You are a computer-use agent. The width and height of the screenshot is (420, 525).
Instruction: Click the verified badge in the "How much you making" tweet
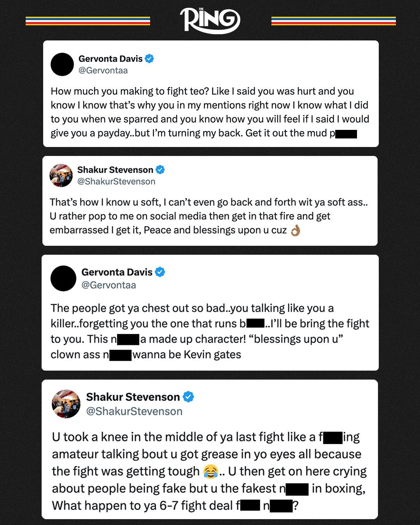pyautogui.click(x=149, y=59)
